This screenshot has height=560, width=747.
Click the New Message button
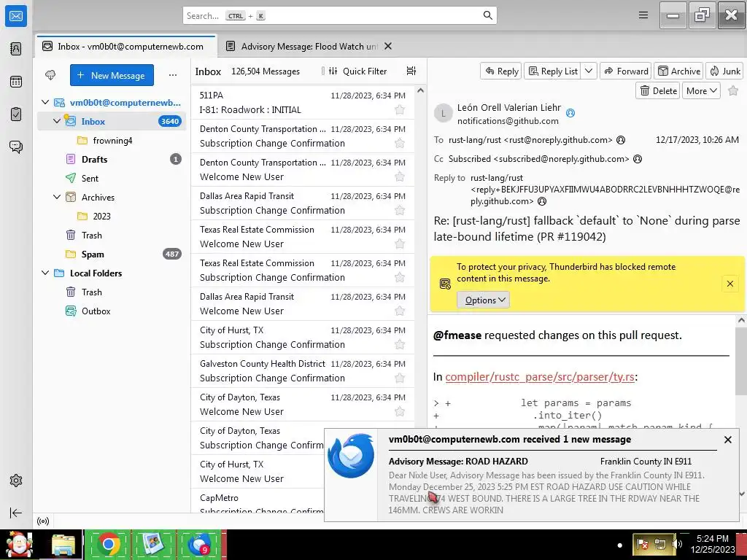(x=112, y=75)
